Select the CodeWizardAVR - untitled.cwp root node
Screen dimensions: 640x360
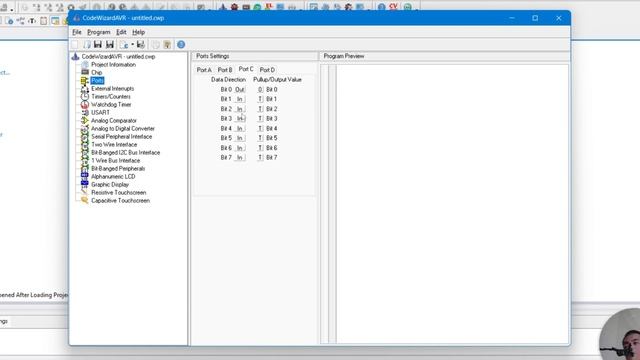(x=118, y=57)
